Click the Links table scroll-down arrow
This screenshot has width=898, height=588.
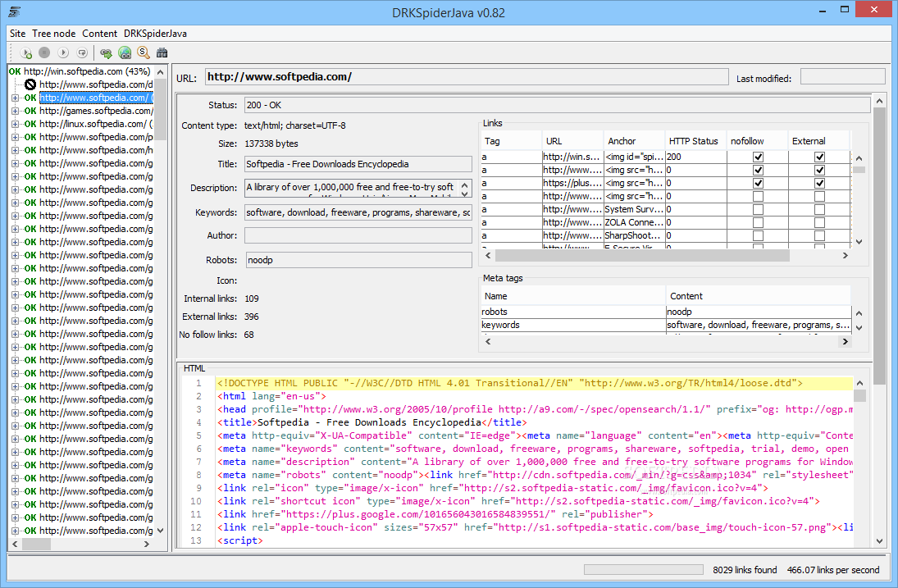(x=859, y=242)
